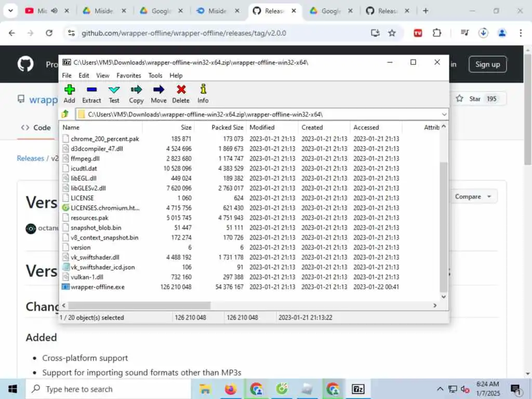Open the Chrome downloads icon
The image size is (532, 399).
coord(483,33)
